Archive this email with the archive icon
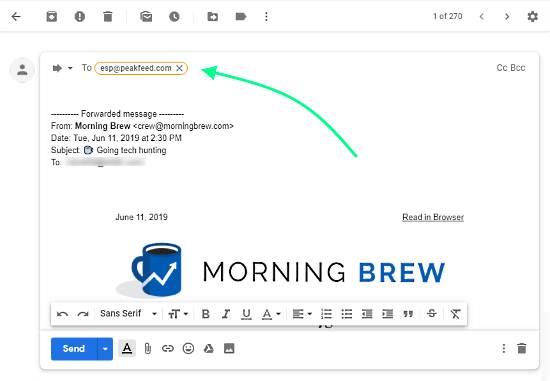The width and height of the screenshot is (550, 381). click(x=52, y=16)
